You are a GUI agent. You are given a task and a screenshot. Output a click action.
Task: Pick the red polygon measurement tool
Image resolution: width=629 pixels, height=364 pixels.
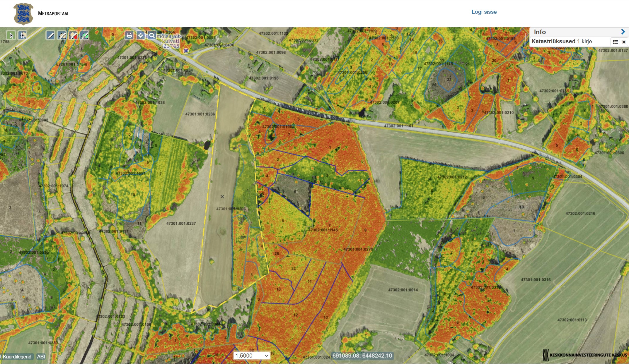[x=73, y=36]
